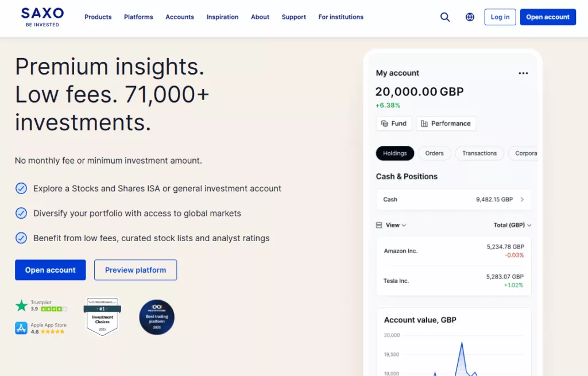Click checkmark icon beside Diversify your portfolio
588x376 pixels.
[x=21, y=214]
